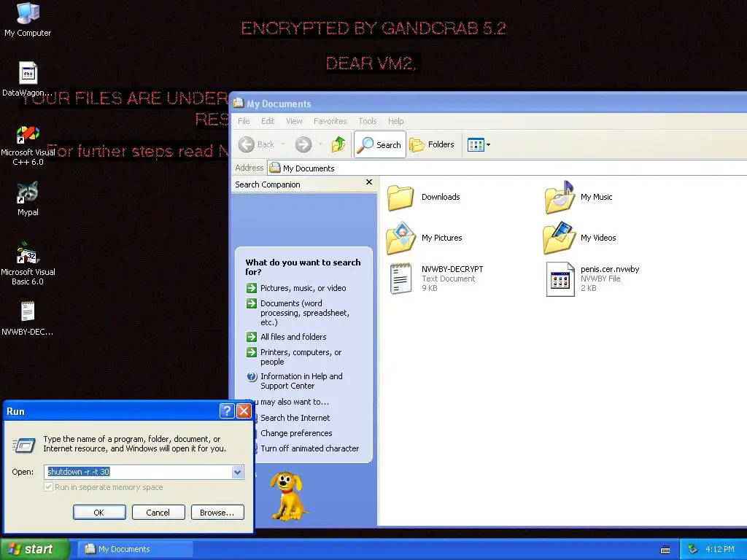Image resolution: width=747 pixels, height=560 pixels.
Task: Close the Run dialog with X
Action: (244, 411)
